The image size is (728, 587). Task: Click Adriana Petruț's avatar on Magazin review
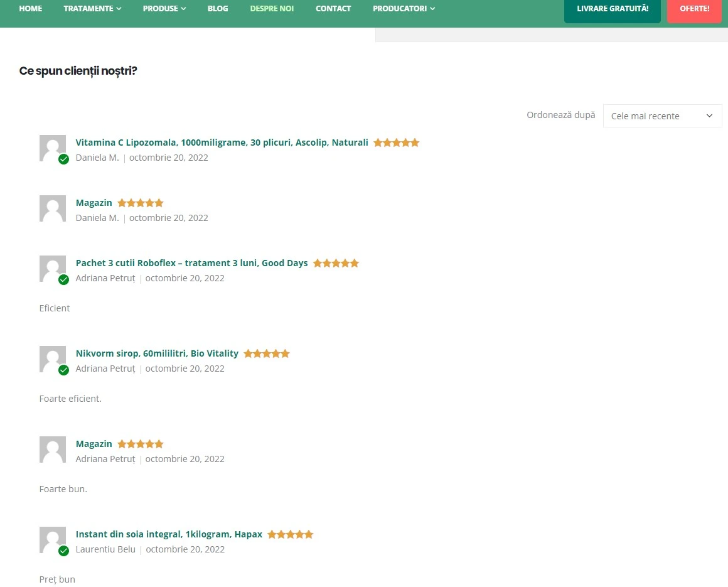point(52,449)
